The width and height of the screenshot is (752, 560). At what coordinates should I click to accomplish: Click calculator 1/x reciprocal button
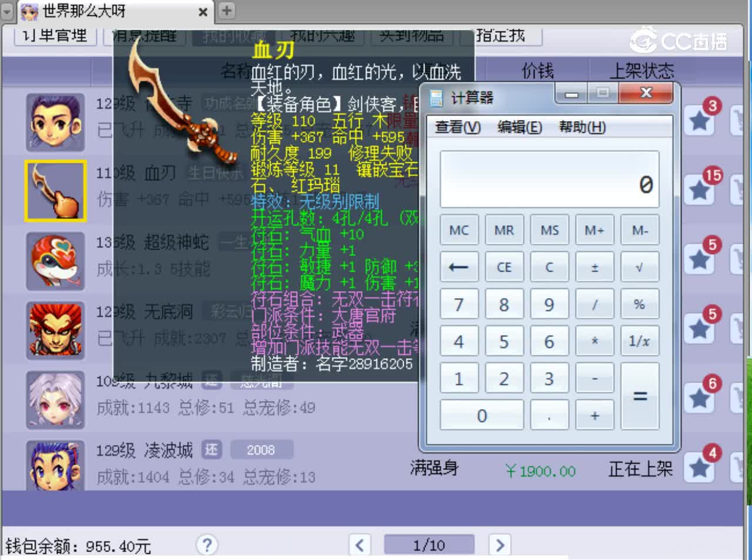coord(640,342)
